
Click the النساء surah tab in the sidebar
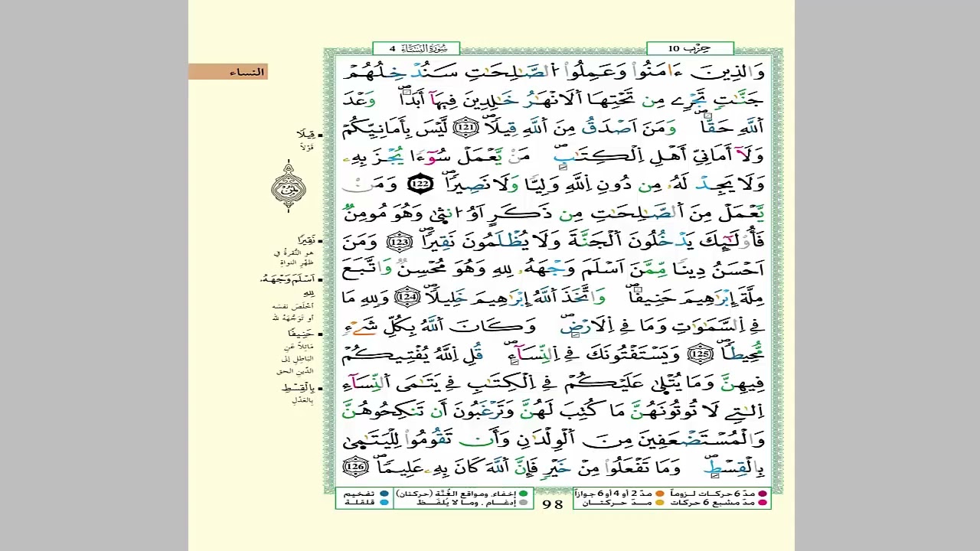coord(227,72)
